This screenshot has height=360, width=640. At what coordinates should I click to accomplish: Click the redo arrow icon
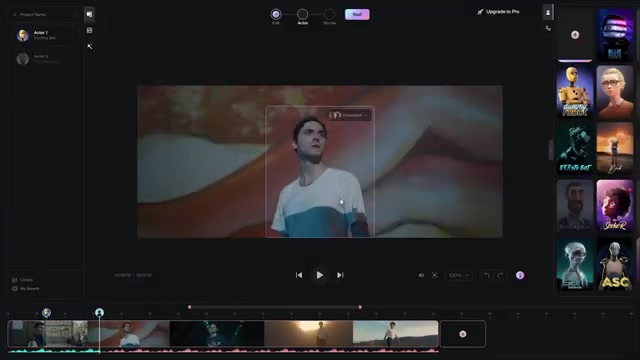tap(500, 275)
